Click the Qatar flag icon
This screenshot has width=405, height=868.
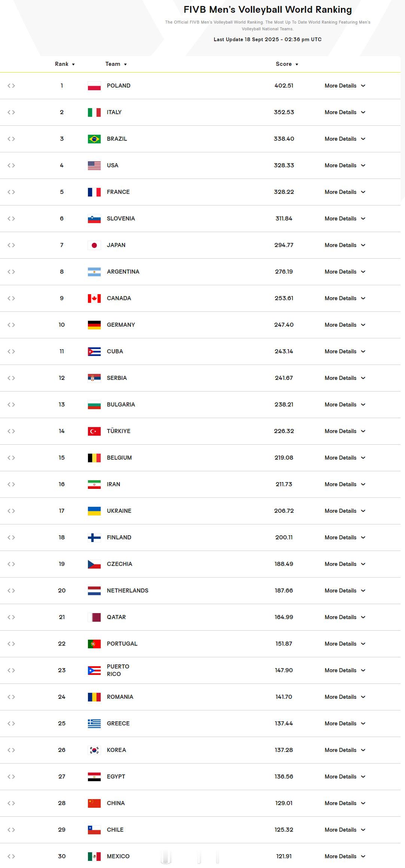coord(94,617)
